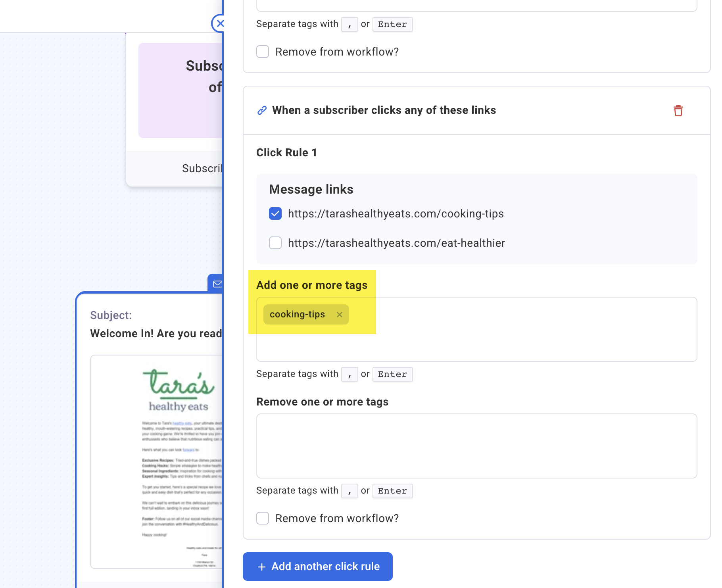The width and height of the screenshot is (722, 588).
Task: Uncheck the cooking-tips link checkbox
Action: click(275, 213)
